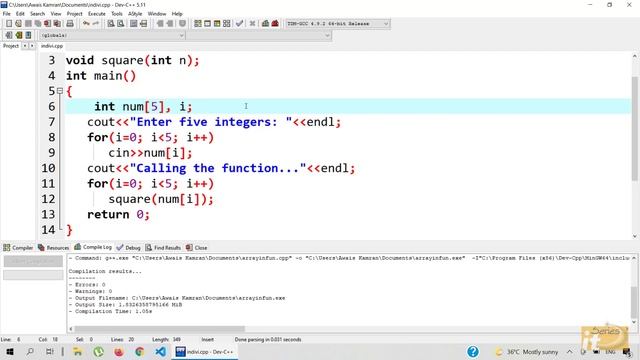Viewport: 640px width, 360px height.
Task: Click the Rebuild All toolbar icon
Action: (227, 24)
